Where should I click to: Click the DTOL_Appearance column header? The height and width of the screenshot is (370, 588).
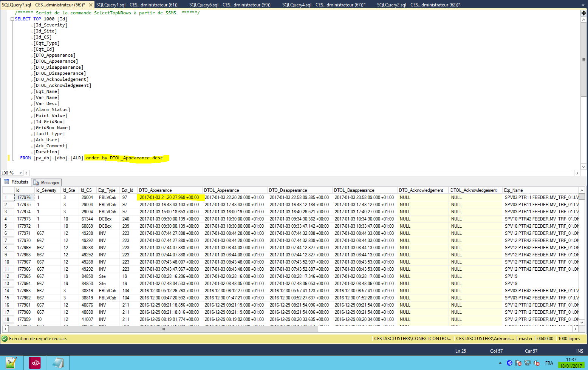221,190
